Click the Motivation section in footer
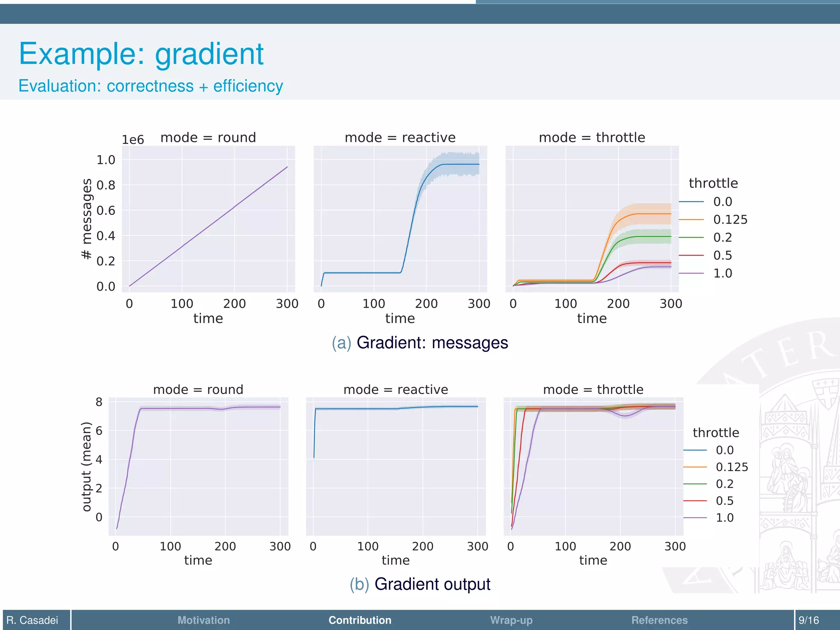Image resolution: width=840 pixels, height=630 pixels. point(203,620)
